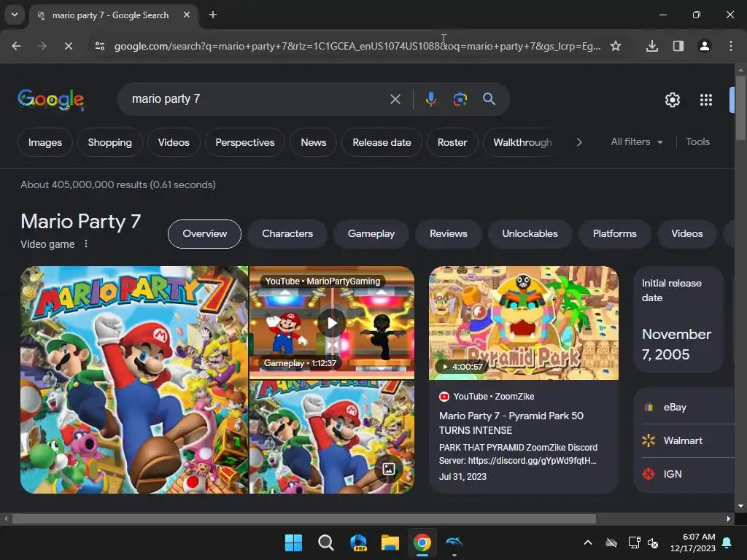Open the Windows Start menu
The image size is (747, 560).
(x=293, y=542)
